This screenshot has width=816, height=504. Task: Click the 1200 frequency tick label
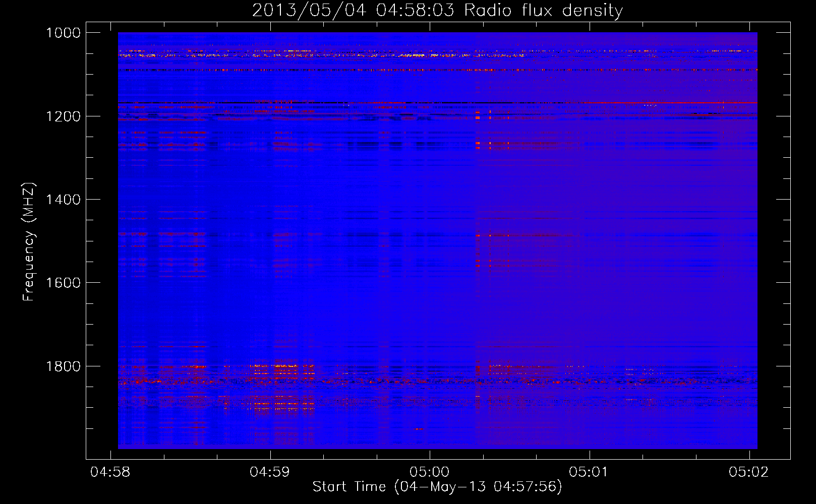pyautogui.click(x=63, y=116)
